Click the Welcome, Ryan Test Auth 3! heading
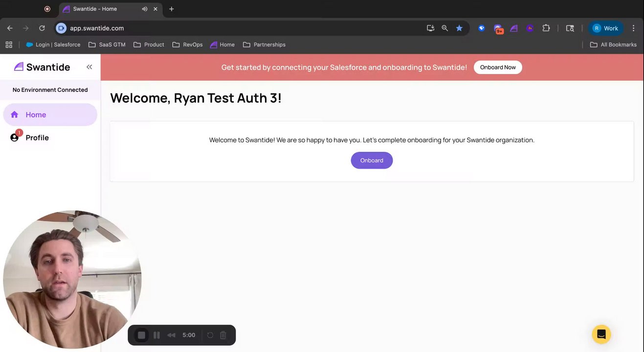The width and height of the screenshot is (644, 352). [x=196, y=98]
